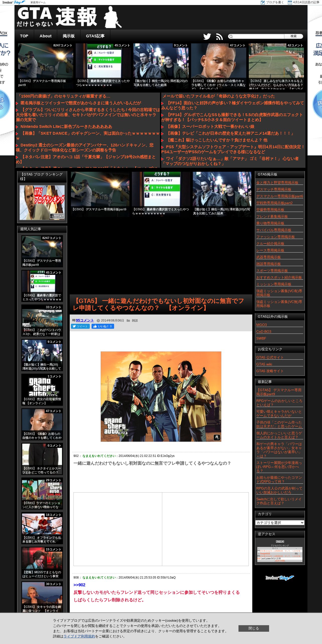Image resolution: width=322 pixels, height=644 pixels.
Task: Click the livedoor Blog logo at top left
Action: (x=14, y=2)
